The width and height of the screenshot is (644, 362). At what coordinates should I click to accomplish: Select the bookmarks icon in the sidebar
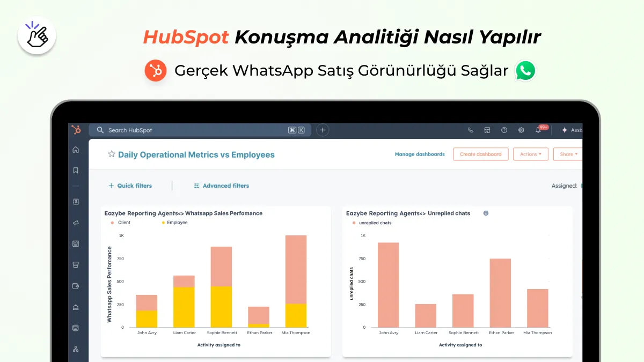76,171
